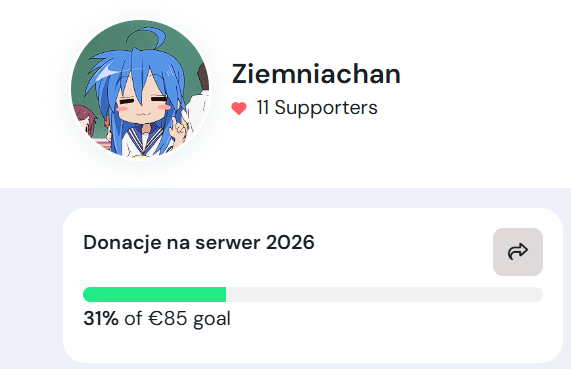Click the word Supporters
Viewport: 571px width, 369px height.
pos(326,108)
